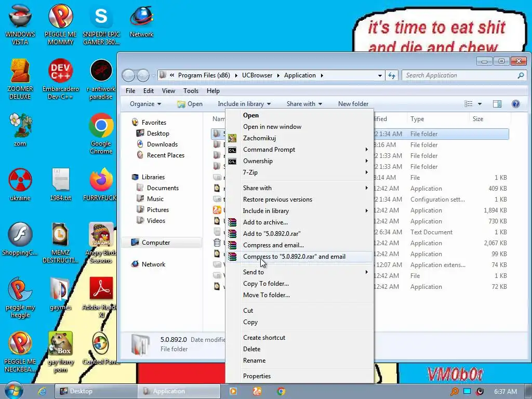Open the WINDOWS VISTA desktop icon

20,24
